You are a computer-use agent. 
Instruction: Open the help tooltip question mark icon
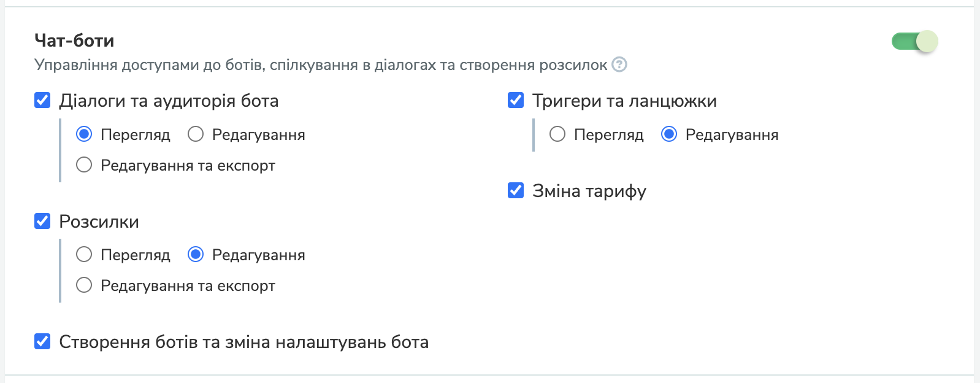(x=619, y=64)
